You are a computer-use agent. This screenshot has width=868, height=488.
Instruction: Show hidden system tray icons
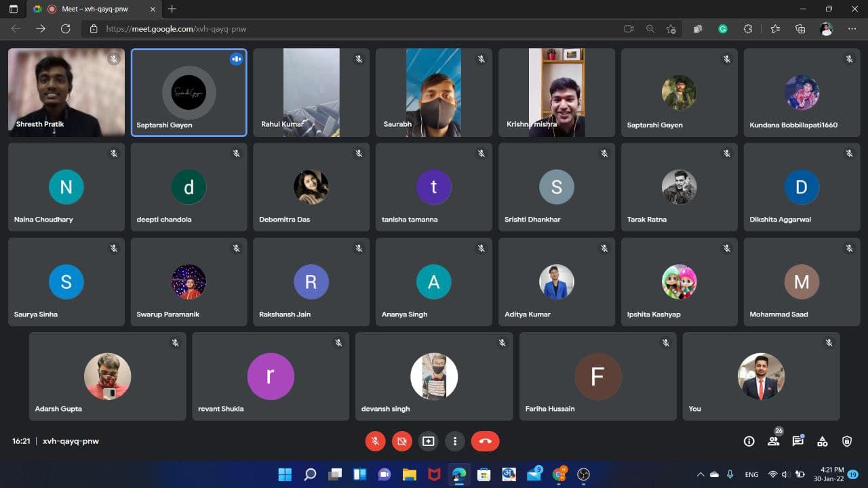click(701, 474)
